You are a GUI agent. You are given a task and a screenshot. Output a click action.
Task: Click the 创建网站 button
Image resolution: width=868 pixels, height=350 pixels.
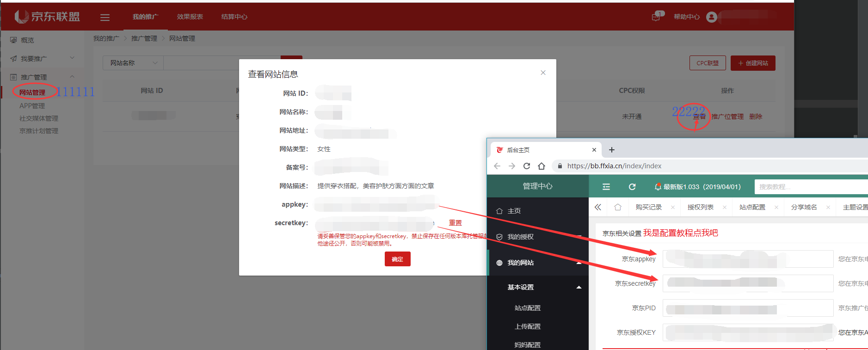[x=753, y=63]
